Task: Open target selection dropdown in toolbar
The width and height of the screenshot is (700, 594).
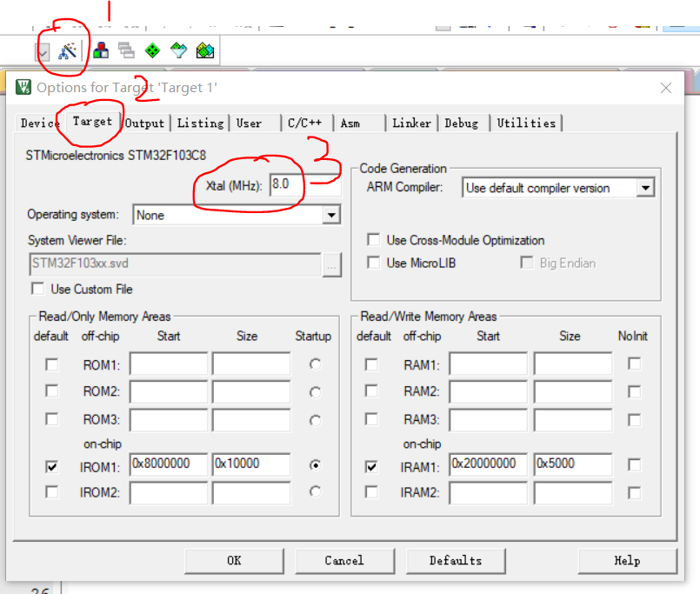Action: pos(43,52)
